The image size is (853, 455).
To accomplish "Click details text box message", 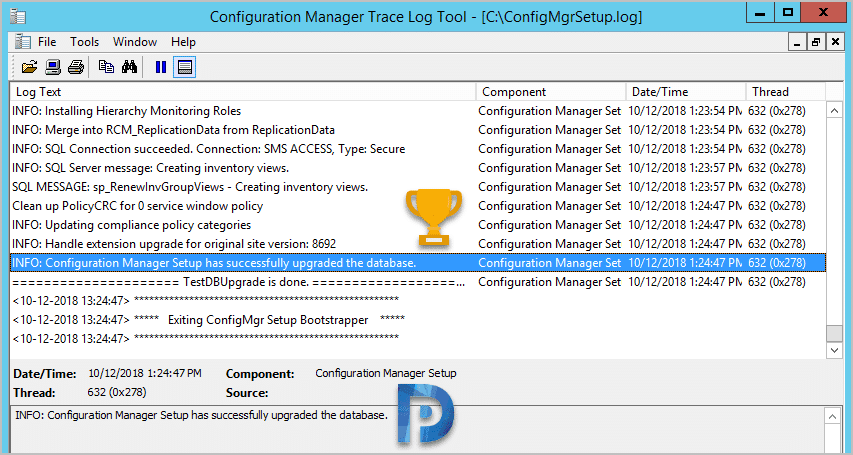I will 201,415.
